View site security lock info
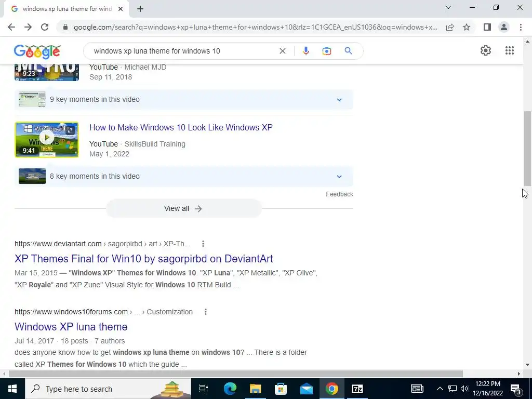Screen dimensions: 532x399 tap(65, 27)
